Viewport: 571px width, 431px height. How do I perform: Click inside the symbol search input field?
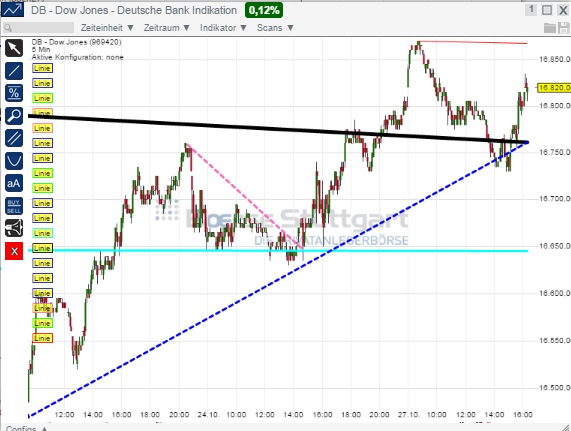pos(38,28)
